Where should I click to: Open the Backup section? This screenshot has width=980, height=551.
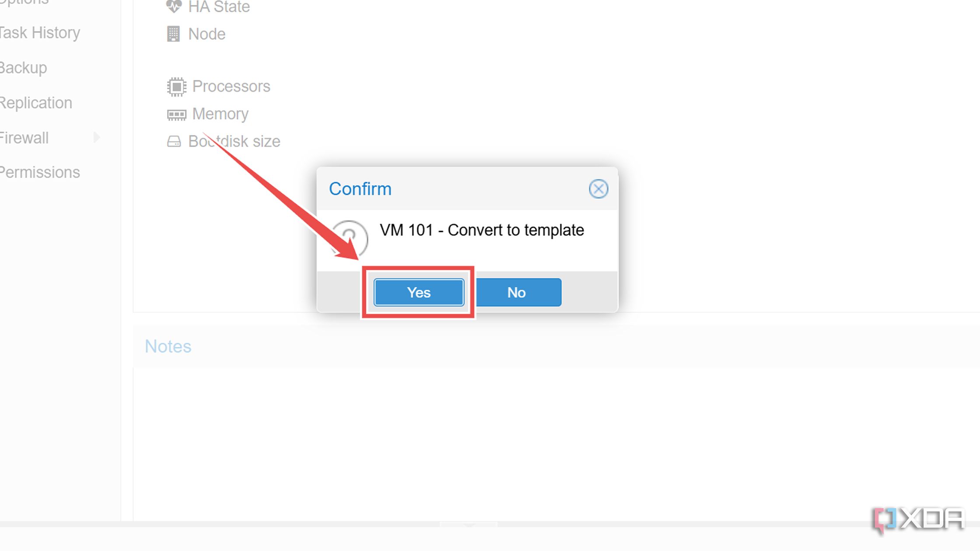click(x=24, y=68)
